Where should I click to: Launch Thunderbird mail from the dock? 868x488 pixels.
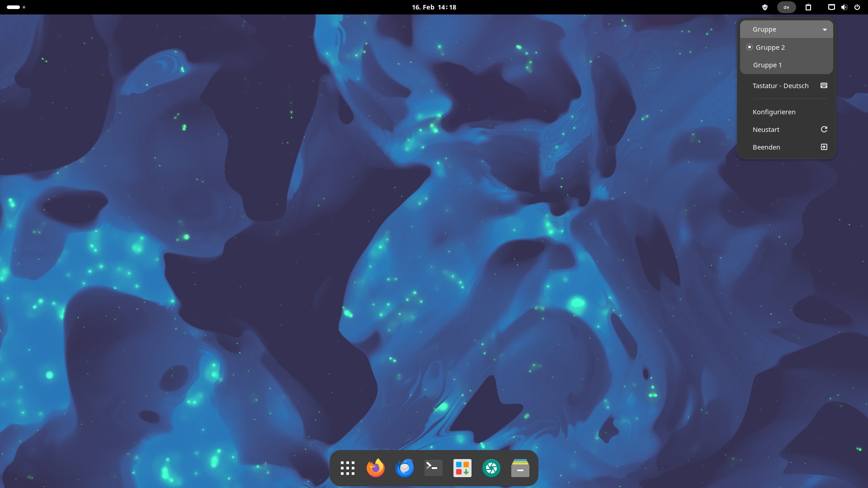pyautogui.click(x=404, y=468)
